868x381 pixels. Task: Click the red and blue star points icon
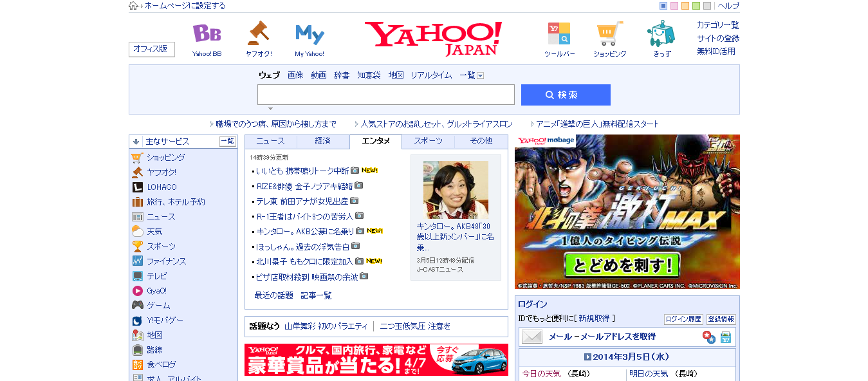[708, 337]
